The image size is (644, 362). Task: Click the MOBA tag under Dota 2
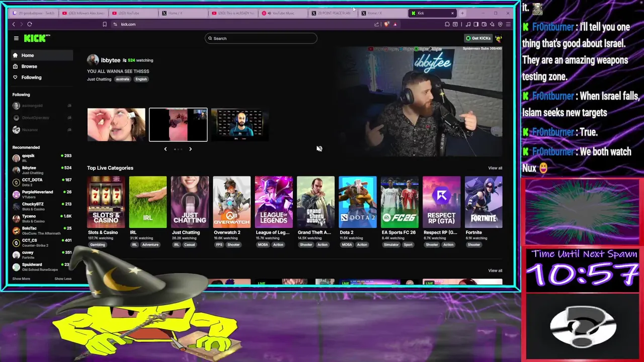coord(347,245)
